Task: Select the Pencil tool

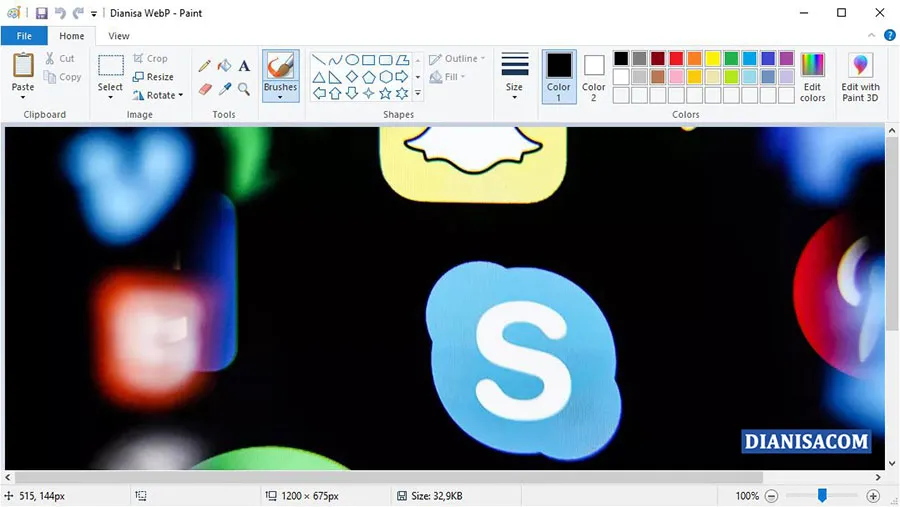Action: tap(204, 65)
